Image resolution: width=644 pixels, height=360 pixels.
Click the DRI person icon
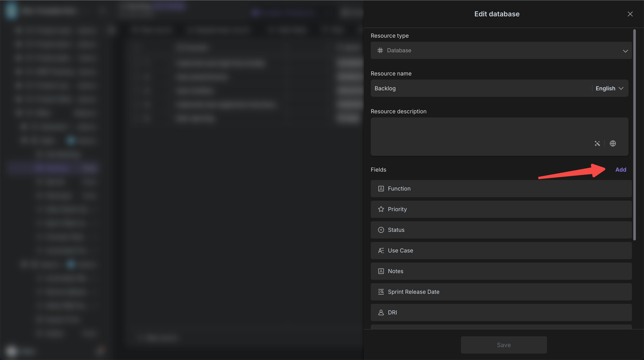coord(381,312)
